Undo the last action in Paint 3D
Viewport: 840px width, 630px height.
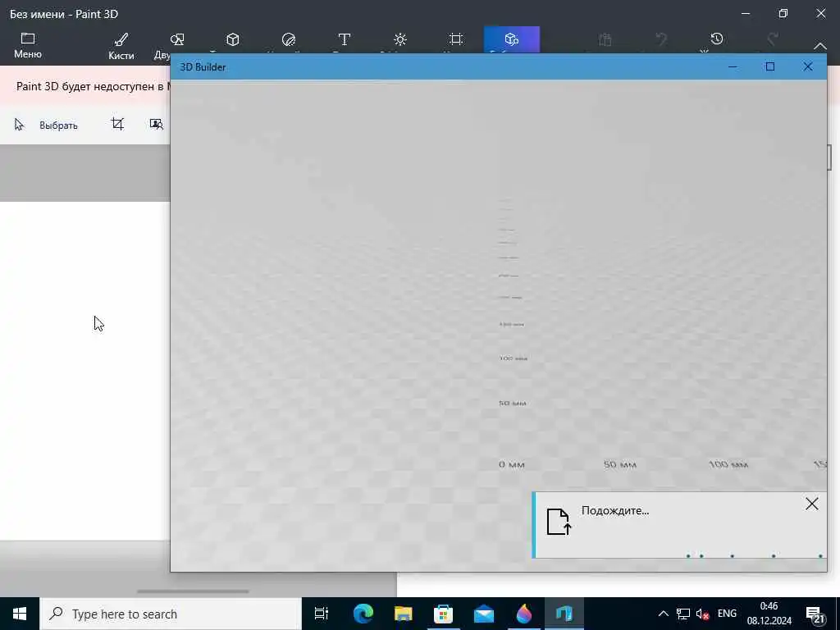pyautogui.click(x=661, y=39)
